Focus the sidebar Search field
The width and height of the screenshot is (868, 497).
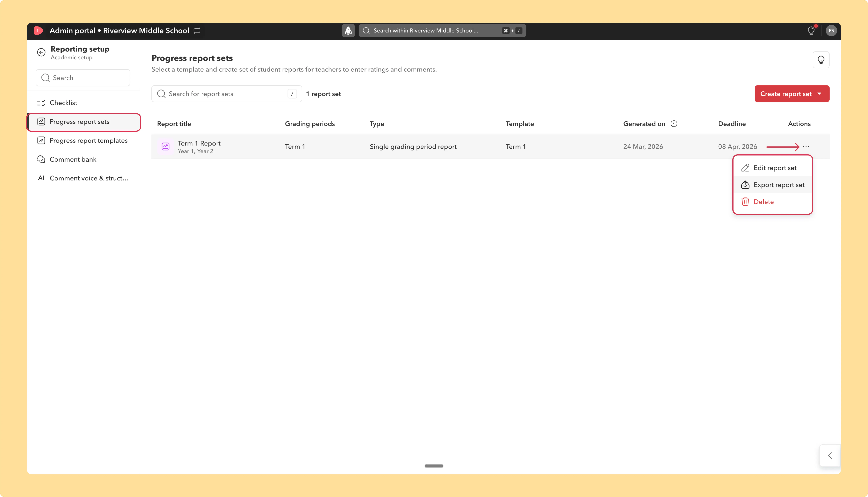[x=83, y=78]
